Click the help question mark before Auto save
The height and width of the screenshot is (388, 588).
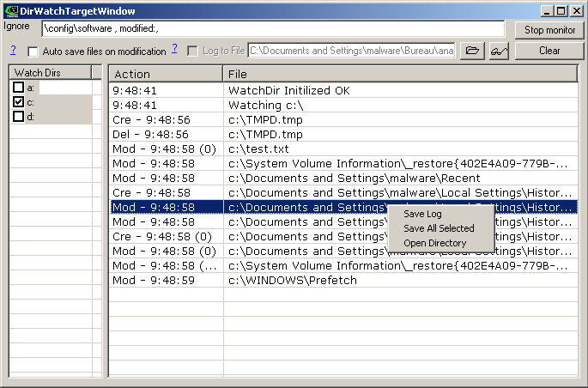(x=14, y=50)
